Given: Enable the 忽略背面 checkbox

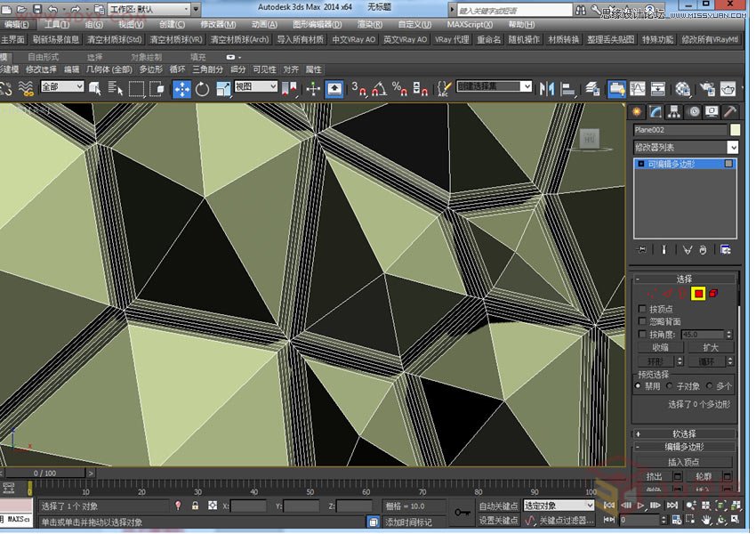Looking at the screenshot, I should [x=643, y=321].
